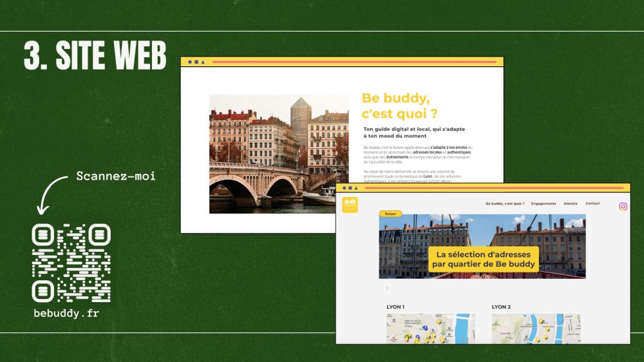644x362 pixels.
Task: Click the Be buddy yellow logo icon
Action: 350,205
